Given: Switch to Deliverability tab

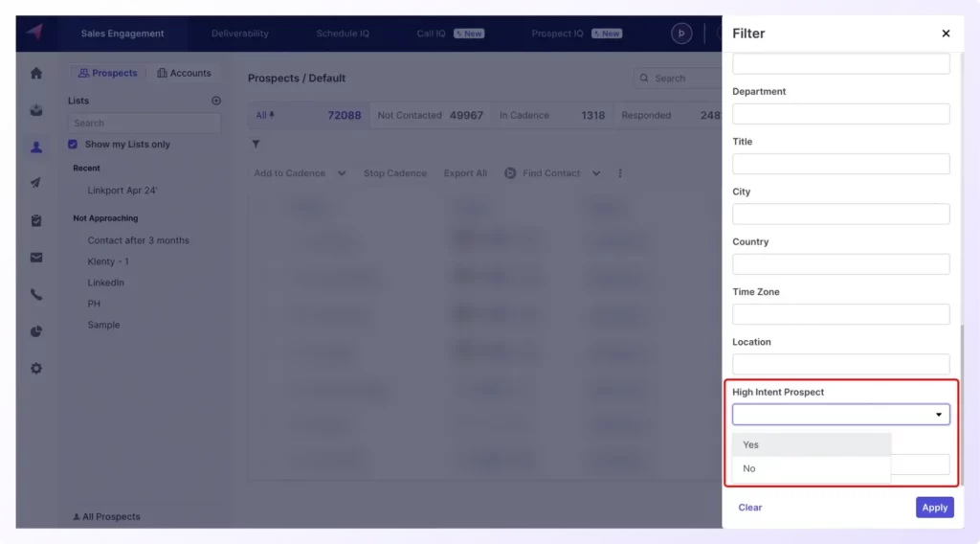Looking at the screenshot, I should (x=240, y=34).
